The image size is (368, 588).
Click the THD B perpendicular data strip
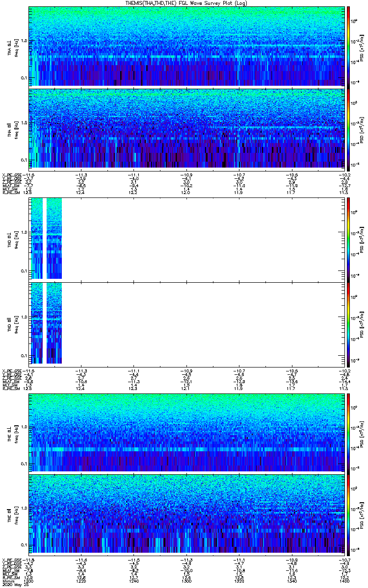tap(46, 238)
